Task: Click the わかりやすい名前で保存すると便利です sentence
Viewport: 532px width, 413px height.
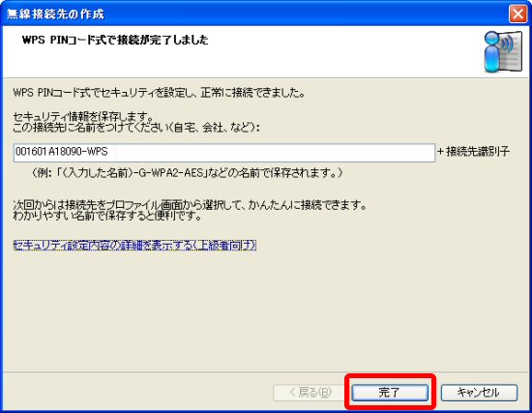Action: 107,216
